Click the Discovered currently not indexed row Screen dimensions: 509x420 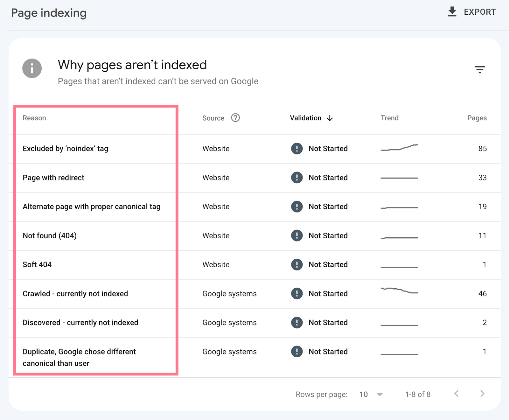[80, 322]
